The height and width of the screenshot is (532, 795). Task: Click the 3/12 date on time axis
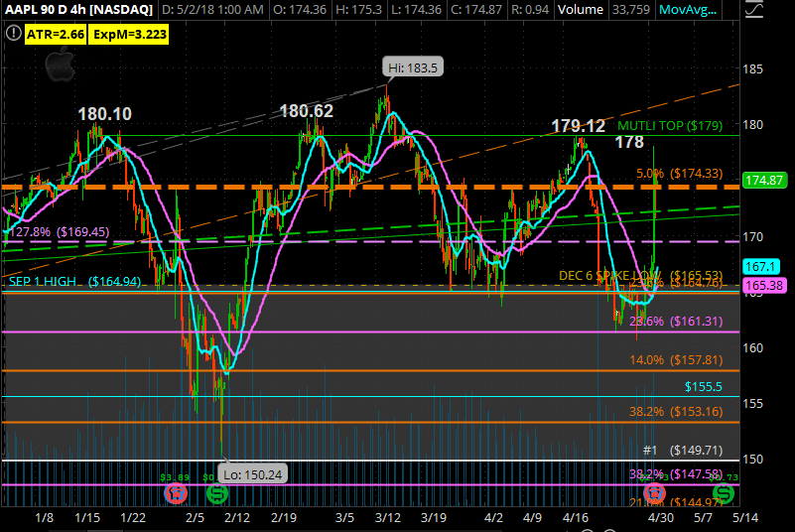pos(388,518)
